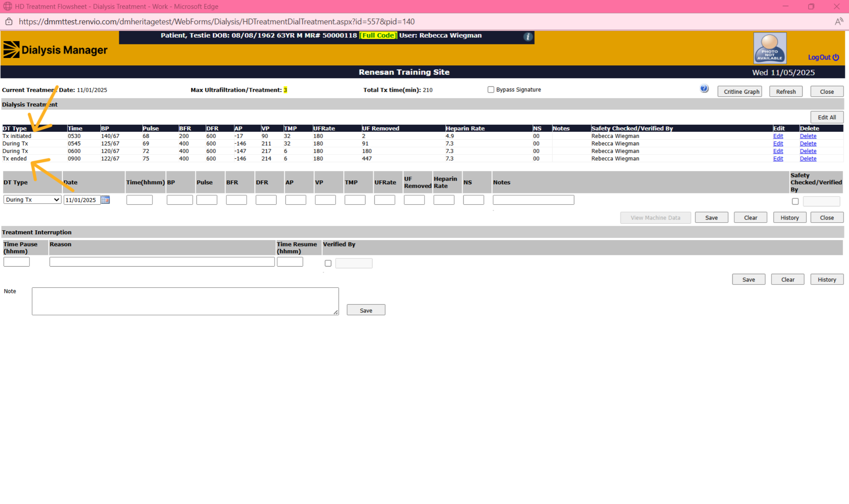Image resolution: width=849 pixels, height=504 pixels.
Task: Open treatment interruption History
Action: pos(827,279)
